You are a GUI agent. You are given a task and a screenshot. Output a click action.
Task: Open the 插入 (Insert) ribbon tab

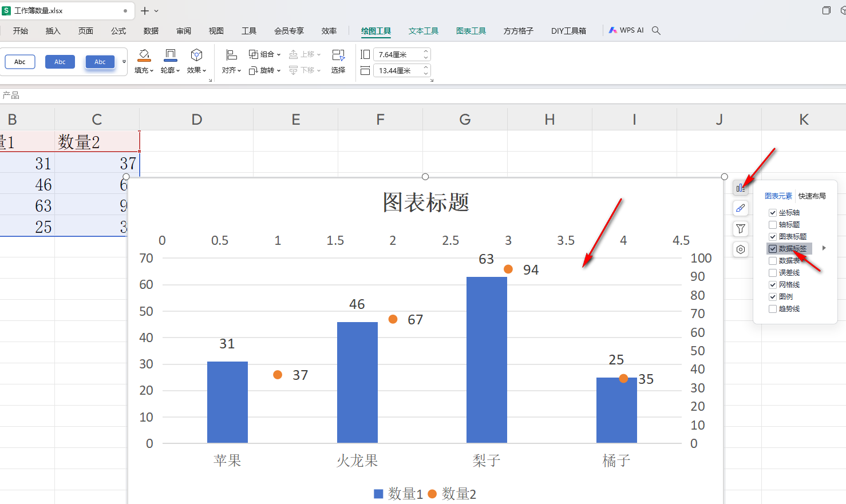[x=53, y=31]
